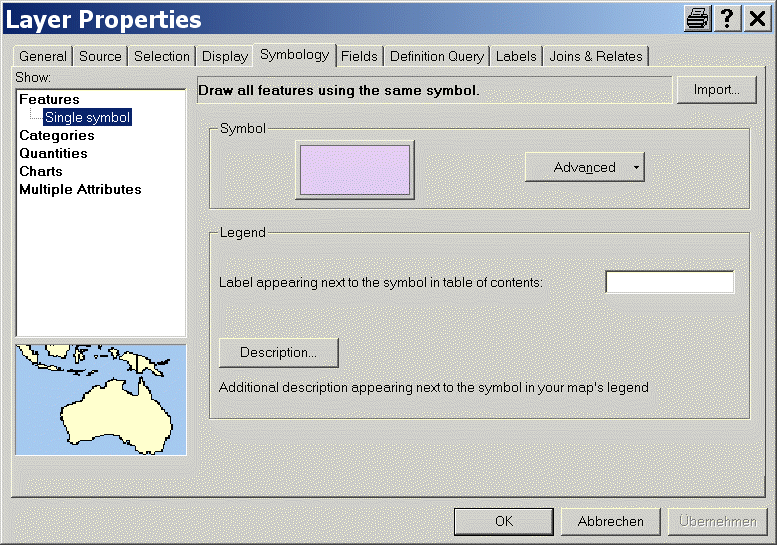The width and height of the screenshot is (777, 545).
Task: Go to the Selection tab
Action: click(x=162, y=56)
